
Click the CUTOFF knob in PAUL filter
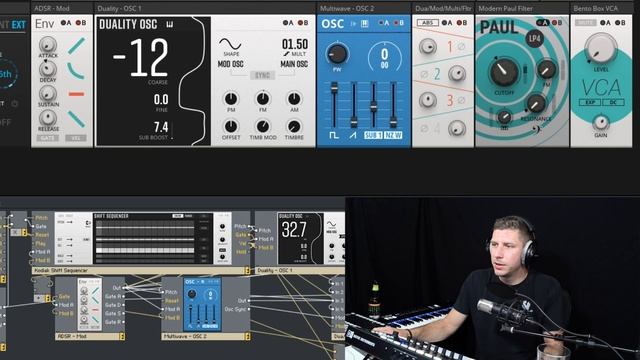[x=504, y=72]
